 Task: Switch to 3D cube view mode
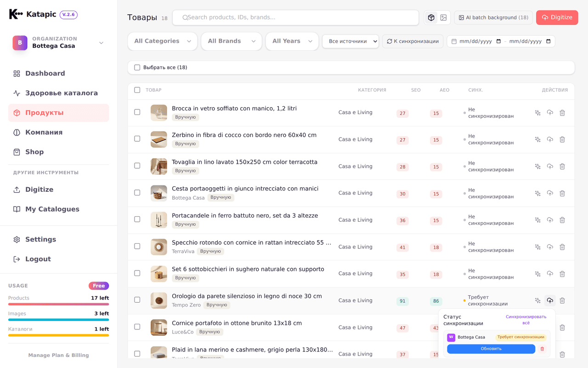431,17
